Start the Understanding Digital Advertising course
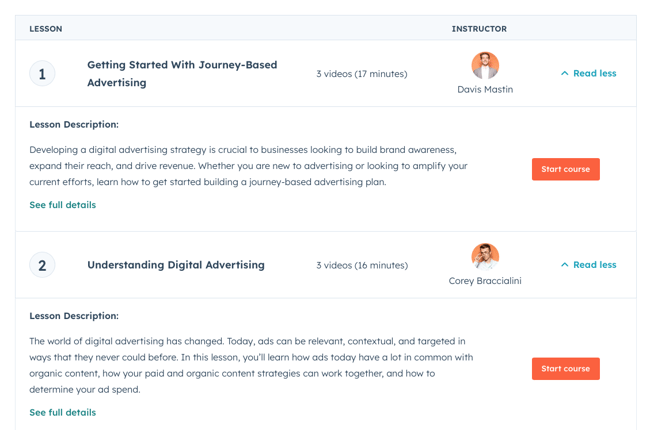 [565, 369]
